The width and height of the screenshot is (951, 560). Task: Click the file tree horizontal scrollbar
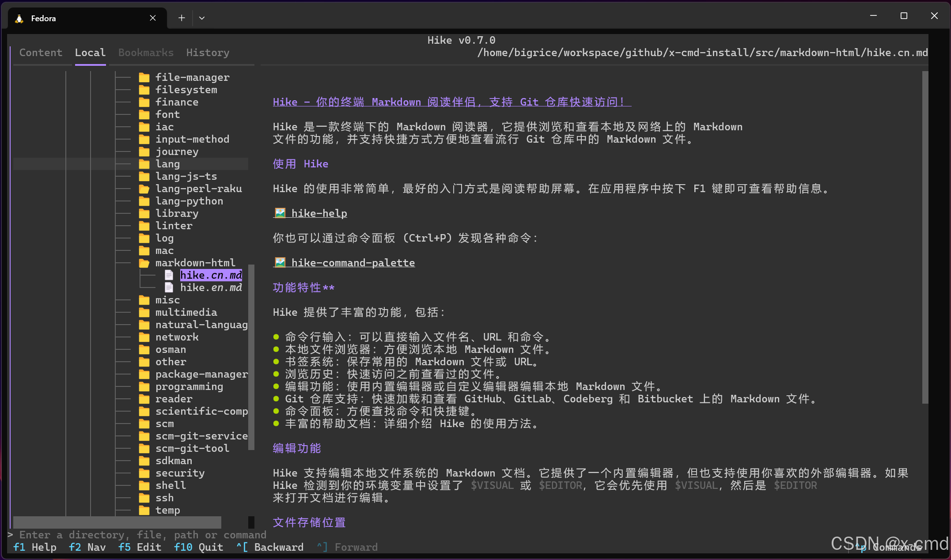pyautogui.click(x=117, y=522)
